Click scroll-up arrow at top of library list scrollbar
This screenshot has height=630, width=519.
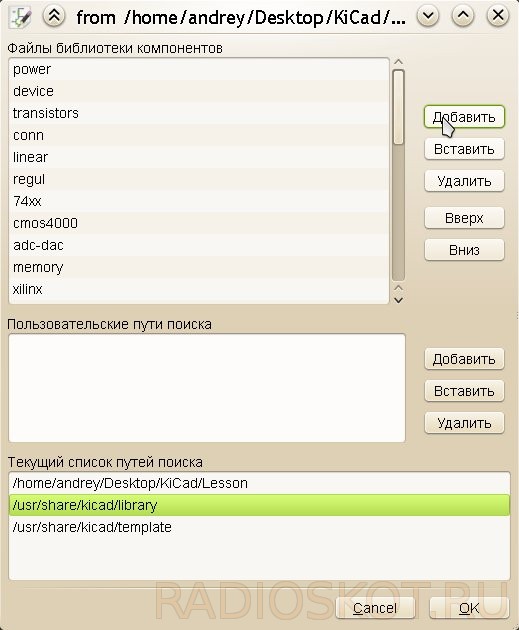[398, 62]
